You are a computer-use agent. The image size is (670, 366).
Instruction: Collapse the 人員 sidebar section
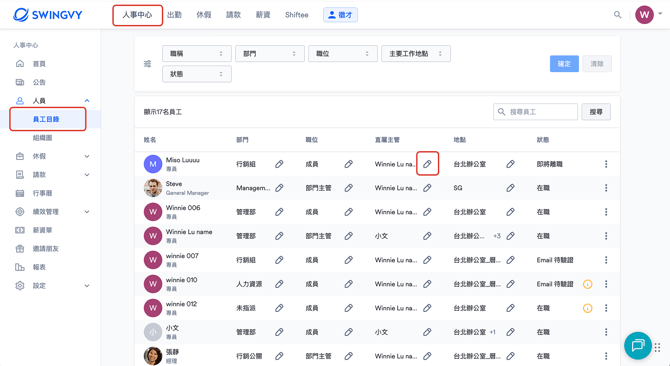pyautogui.click(x=87, y=101)
